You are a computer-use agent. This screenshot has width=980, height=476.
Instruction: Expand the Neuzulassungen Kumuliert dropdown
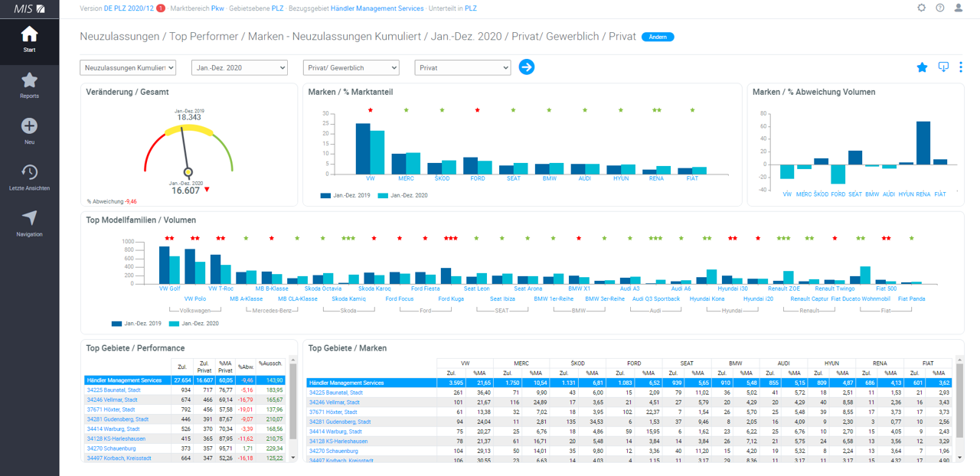(x=128, y=68)
